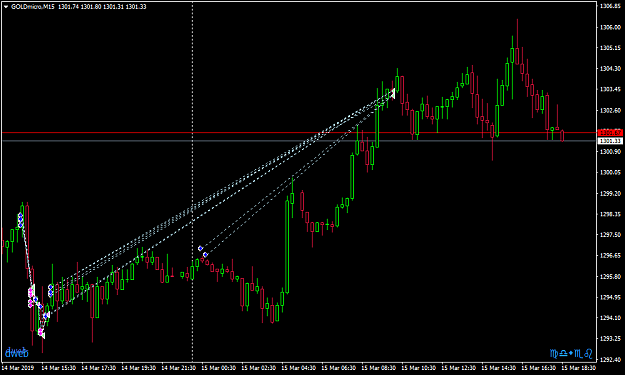Click the 1292.40 price scale label

(610, 359)
